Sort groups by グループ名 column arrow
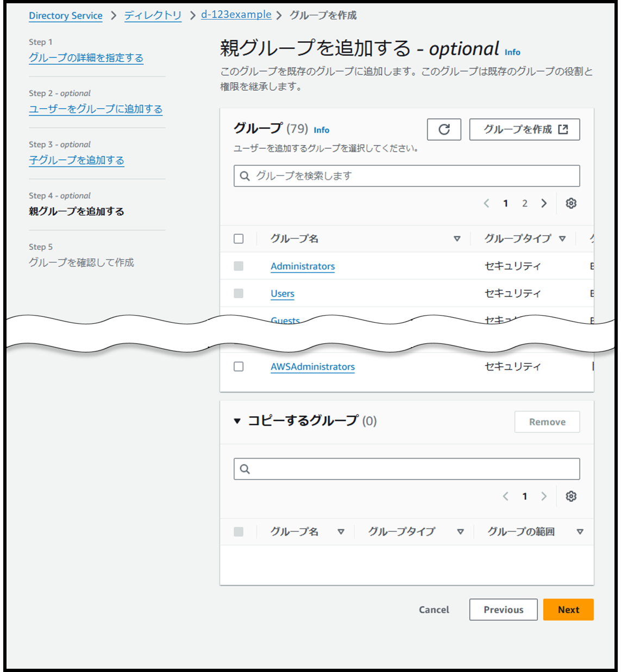The height and width of the screenshot is (672, 621). tap(457, 238)
